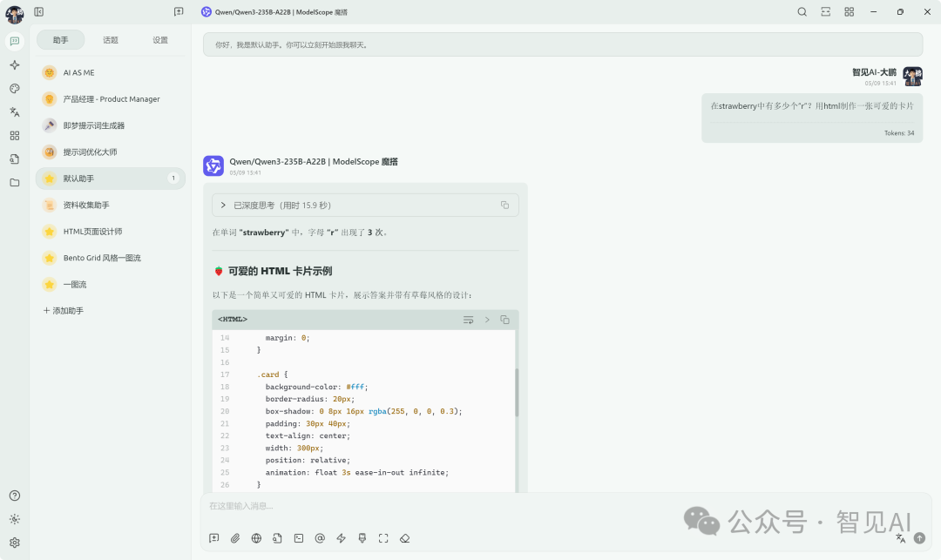Expand the deep thinking section chevron
This screenshot has width=941, height=560.
pos(223,206)
